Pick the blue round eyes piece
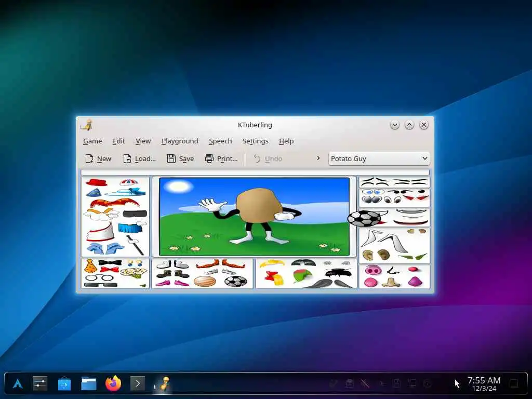This screenshot has height=399, width=532. click(373, 192)
